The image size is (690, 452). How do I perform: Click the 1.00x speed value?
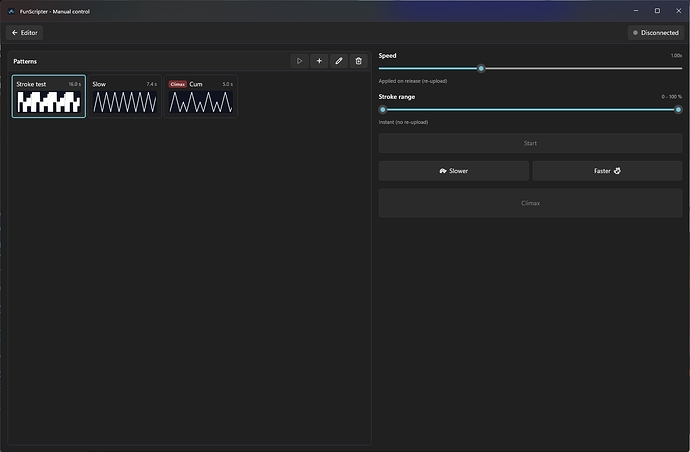click(x=676, y=55)
